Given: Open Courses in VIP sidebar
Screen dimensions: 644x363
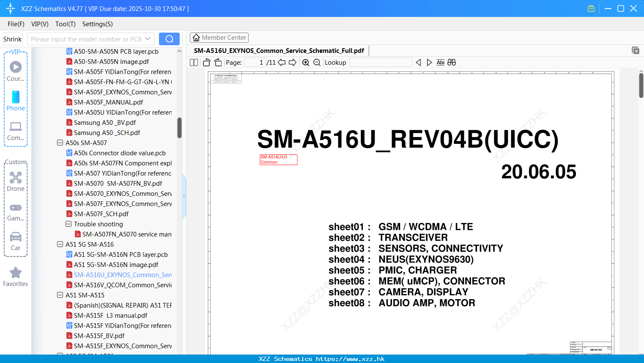Looking at the screenshot, I should point(16,71).
